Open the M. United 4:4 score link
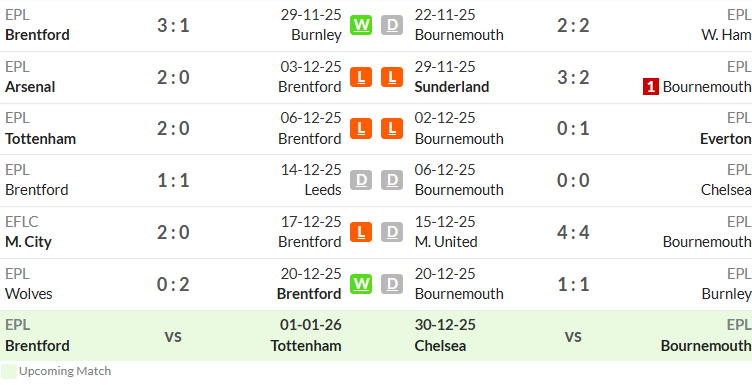Viewport: 752px width, 385px height. [x=573, y=233]
